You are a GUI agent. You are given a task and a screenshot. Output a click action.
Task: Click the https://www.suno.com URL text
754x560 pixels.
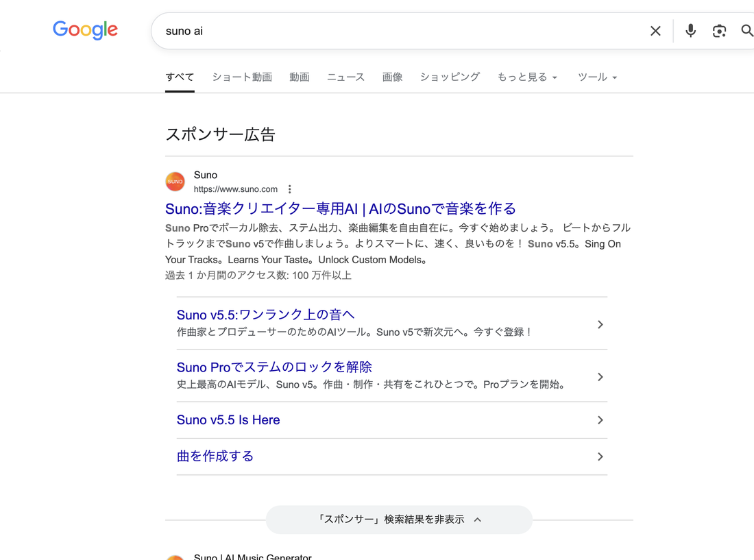coord(236,189)
